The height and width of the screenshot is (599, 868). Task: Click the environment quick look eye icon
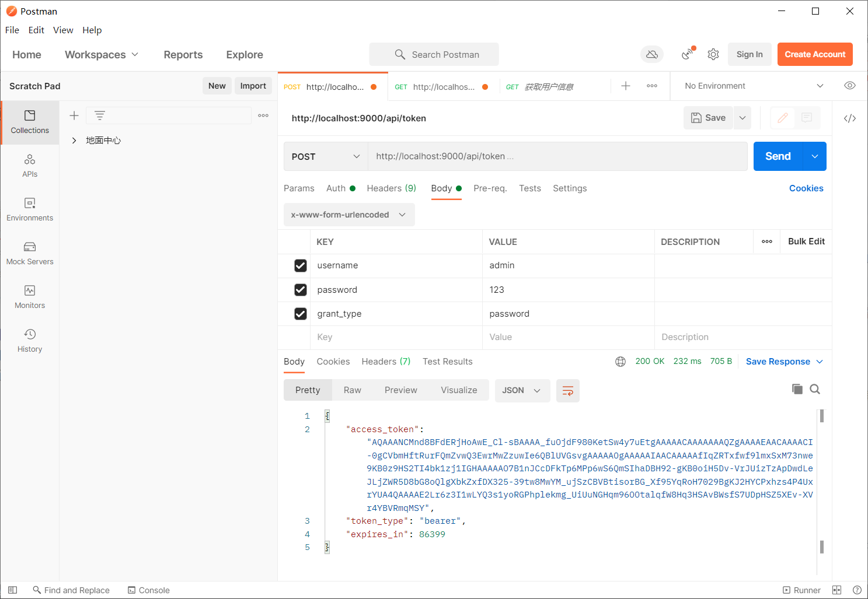point(850,86)
